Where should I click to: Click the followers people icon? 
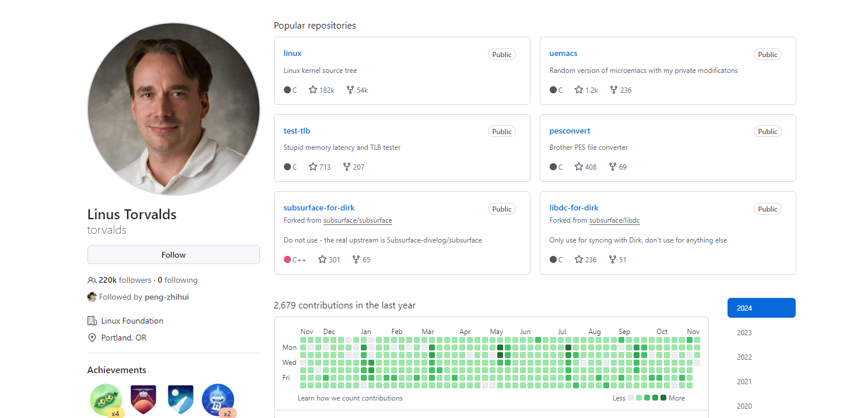pos(92,280)
